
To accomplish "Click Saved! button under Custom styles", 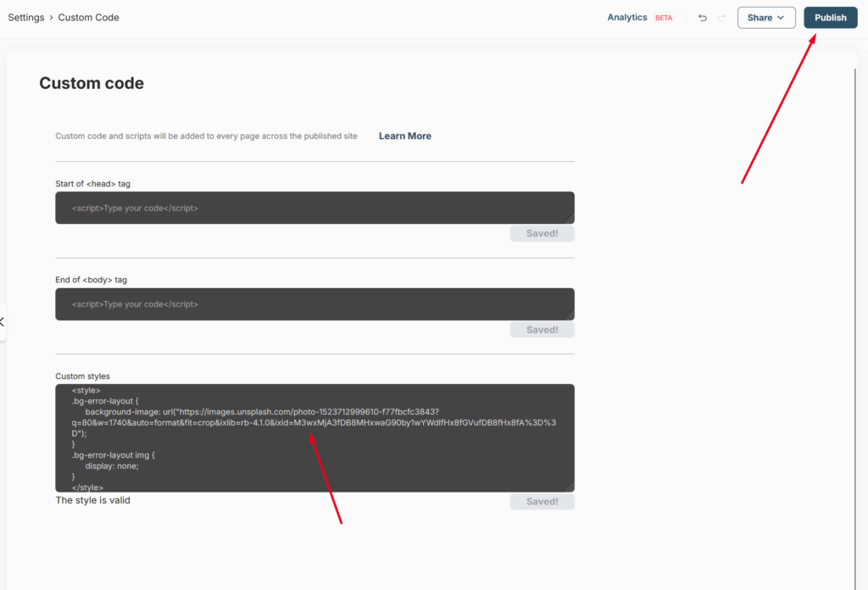I will pos(542,502).
